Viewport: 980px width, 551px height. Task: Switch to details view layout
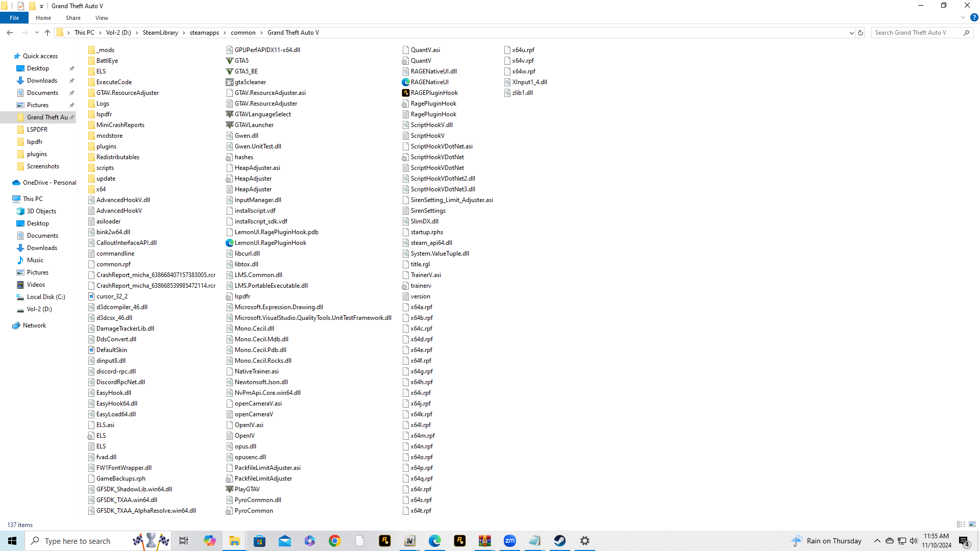[x=961, y=524]
